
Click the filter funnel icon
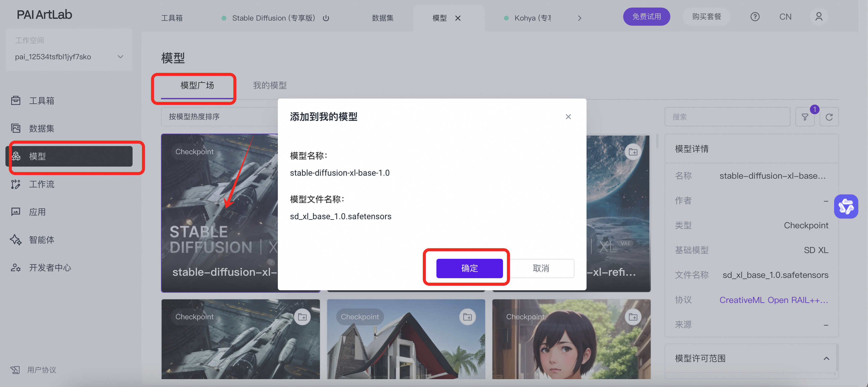(805, 117)
